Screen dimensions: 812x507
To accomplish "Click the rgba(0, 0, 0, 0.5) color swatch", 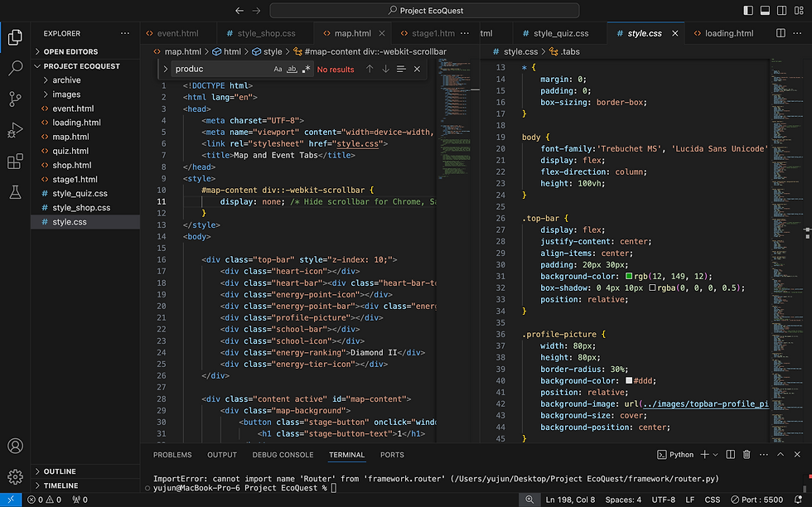I will [653, 287].
